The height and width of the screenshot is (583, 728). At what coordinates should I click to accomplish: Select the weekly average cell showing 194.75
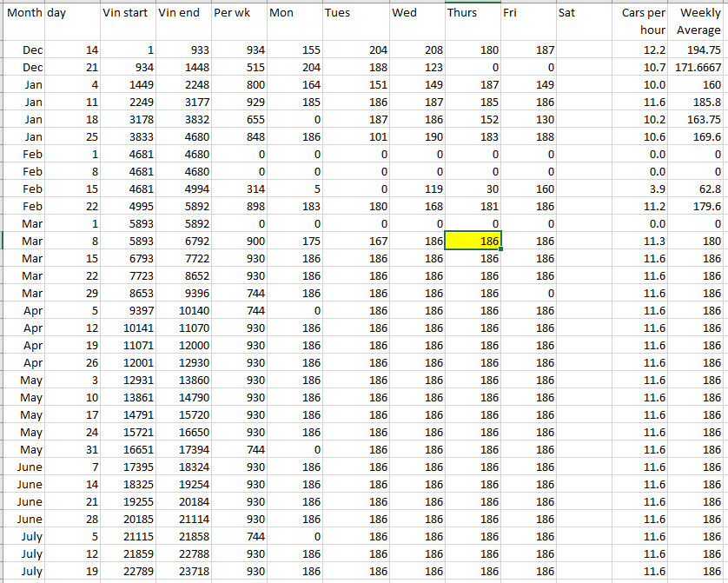click(698, 50)
